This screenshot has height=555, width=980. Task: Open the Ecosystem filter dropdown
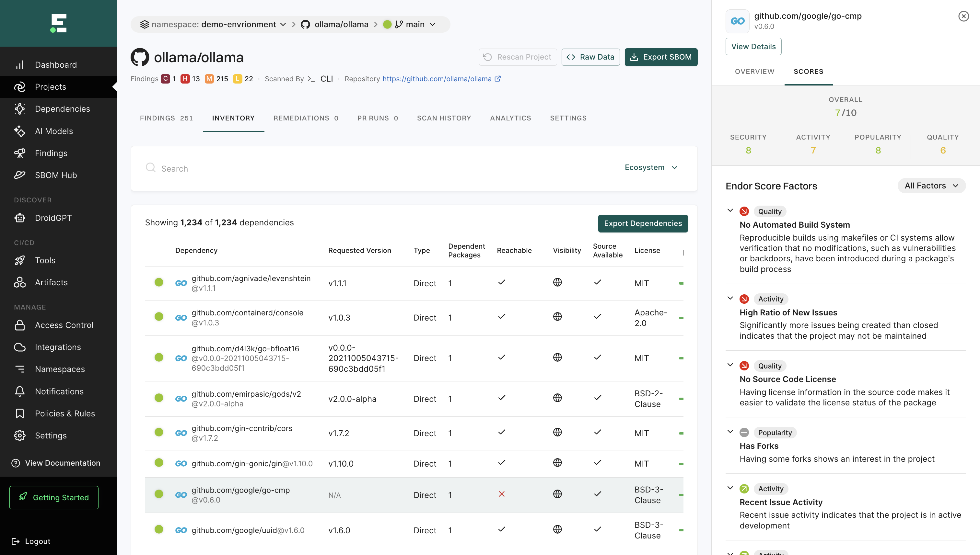(x=651, y=167)
